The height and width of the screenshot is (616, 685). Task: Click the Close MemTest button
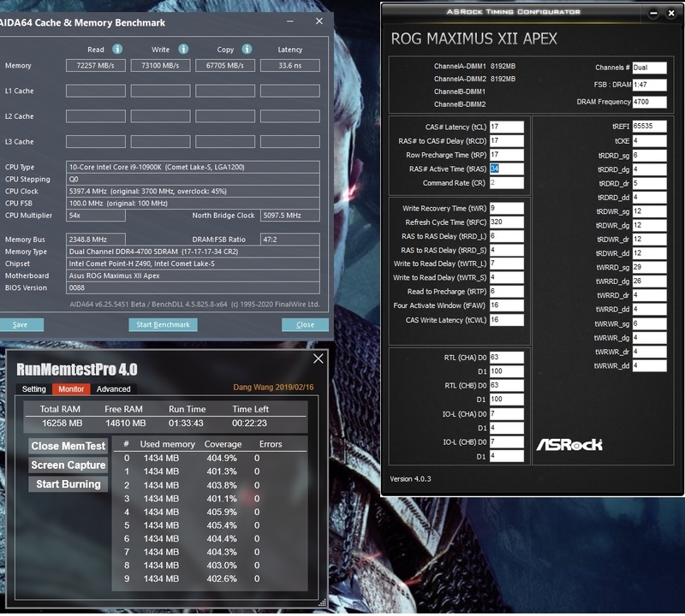[68, 446]
